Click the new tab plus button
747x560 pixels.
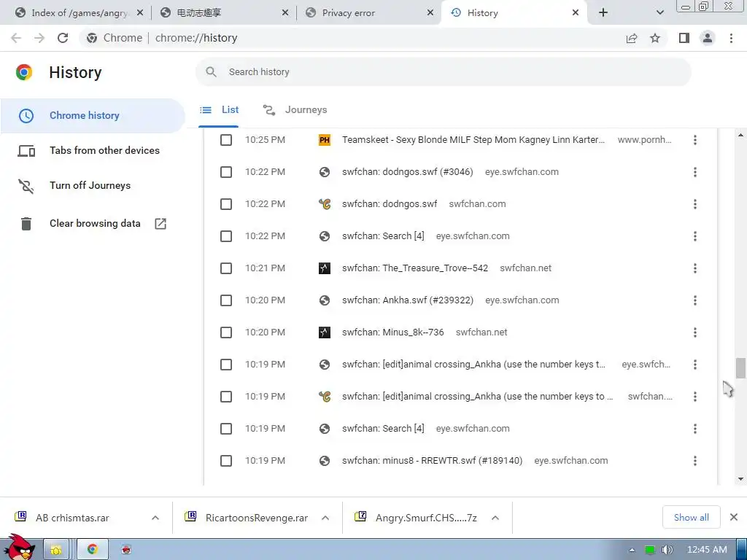tap(603, 13)
